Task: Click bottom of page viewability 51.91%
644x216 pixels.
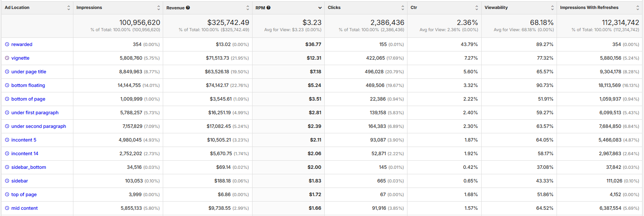Action: [x=546, y=99]
